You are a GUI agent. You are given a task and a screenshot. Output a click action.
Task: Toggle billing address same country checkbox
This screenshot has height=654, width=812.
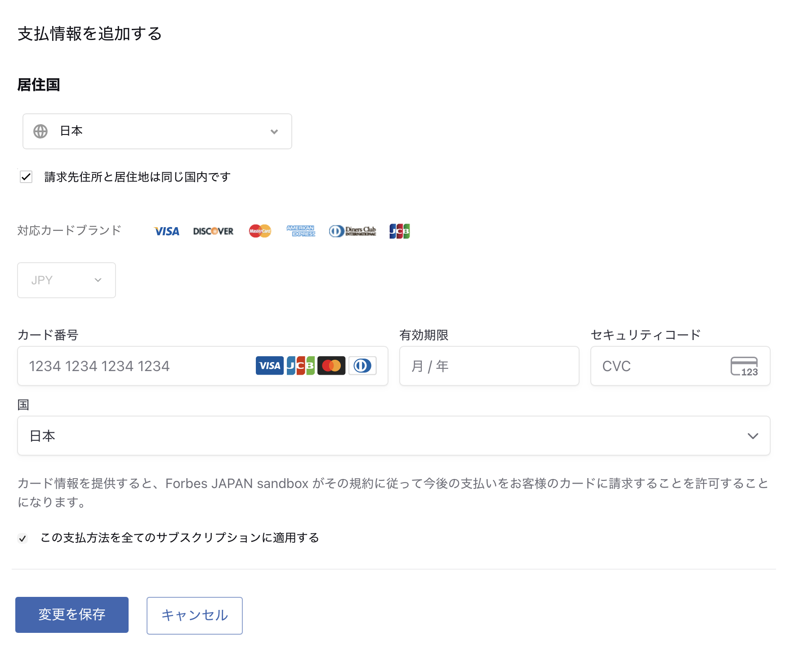click(x=26, y=177)
